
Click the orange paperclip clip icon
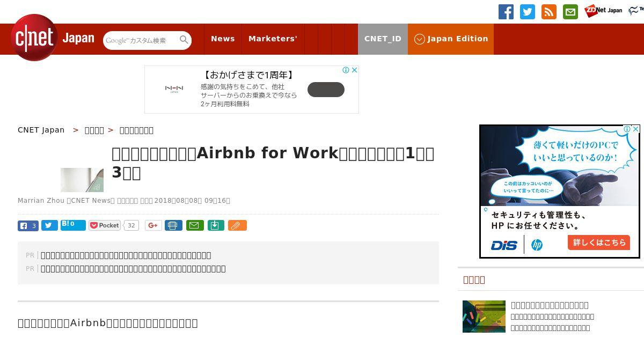click(x=237, y=225)
